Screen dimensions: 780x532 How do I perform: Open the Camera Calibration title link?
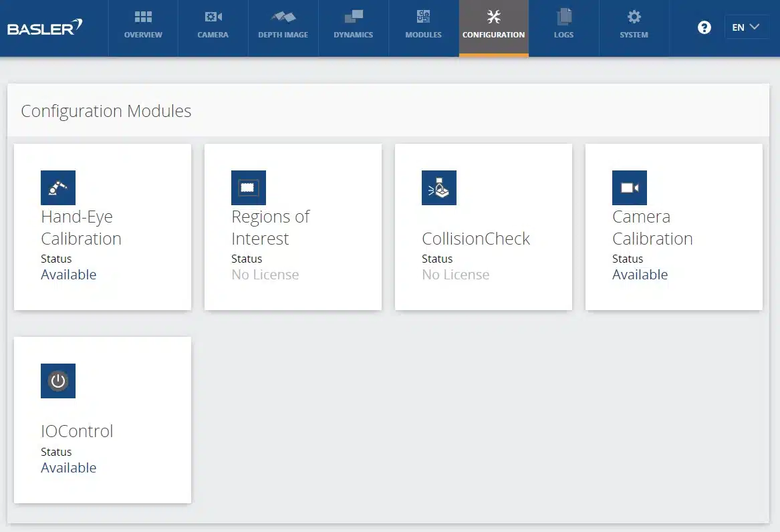tap(652, 227)
